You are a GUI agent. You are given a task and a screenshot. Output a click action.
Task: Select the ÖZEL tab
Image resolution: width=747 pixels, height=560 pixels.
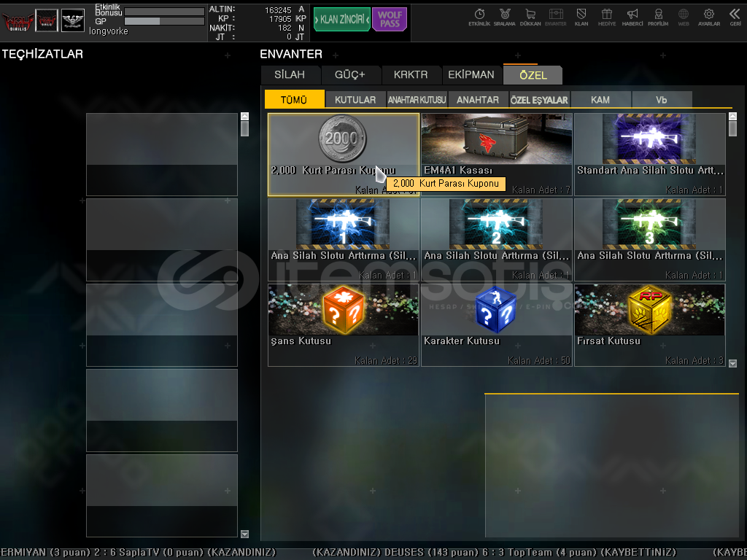[x=533, y=75]
